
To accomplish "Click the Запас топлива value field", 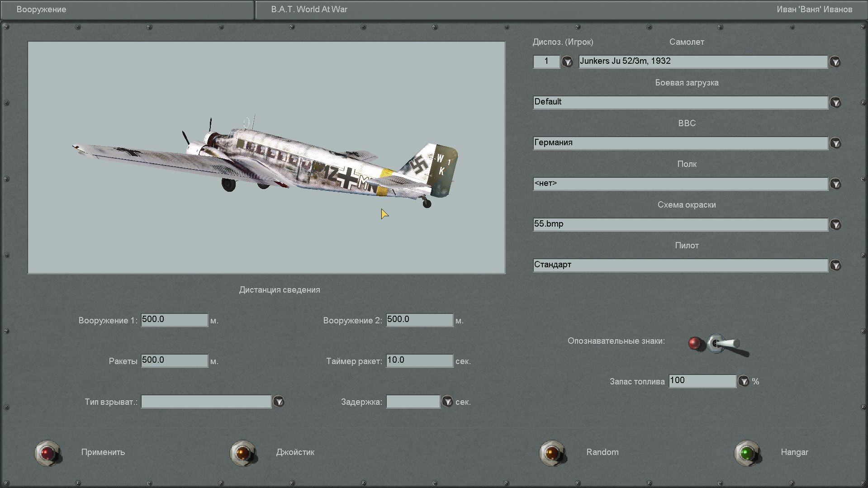I will click(702, 381).
